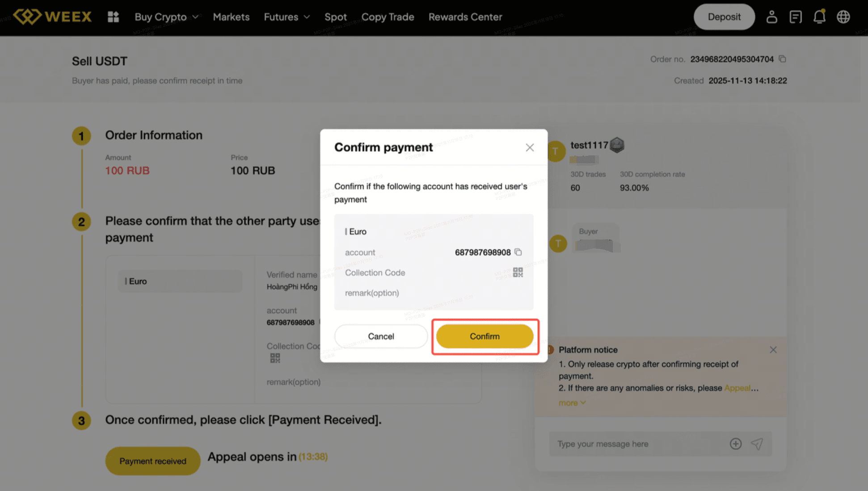
Task: Go to Copy Trade page
Action: [x=388, y=17]
